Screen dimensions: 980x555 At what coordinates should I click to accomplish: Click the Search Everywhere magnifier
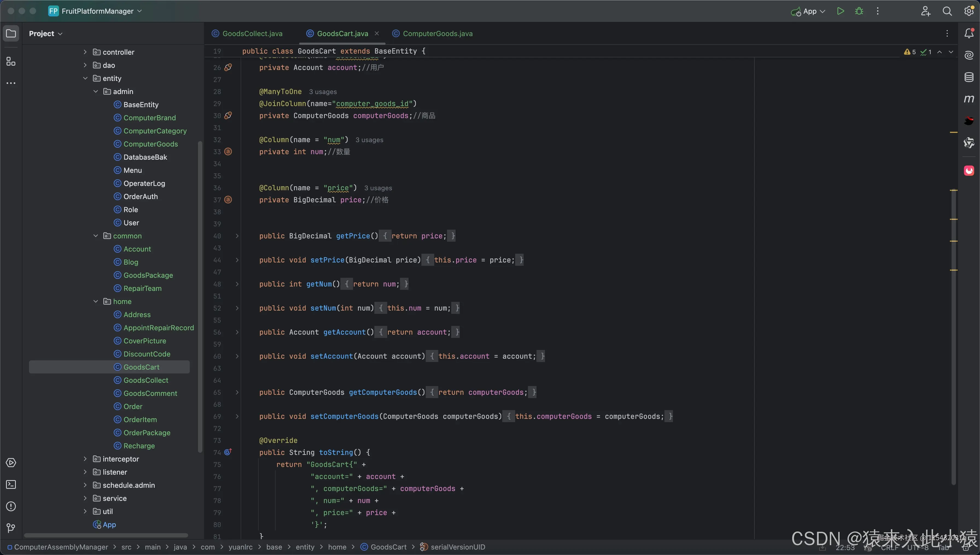point(947,11)
